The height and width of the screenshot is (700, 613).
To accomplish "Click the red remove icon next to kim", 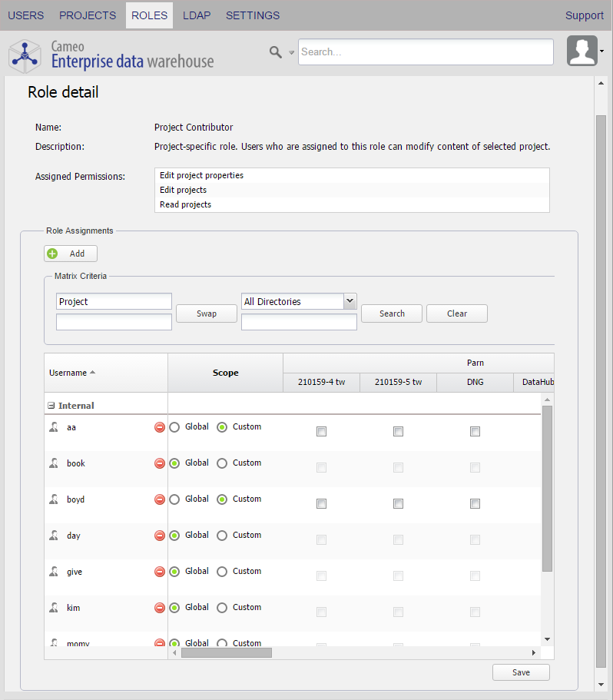I will [160, 608].
